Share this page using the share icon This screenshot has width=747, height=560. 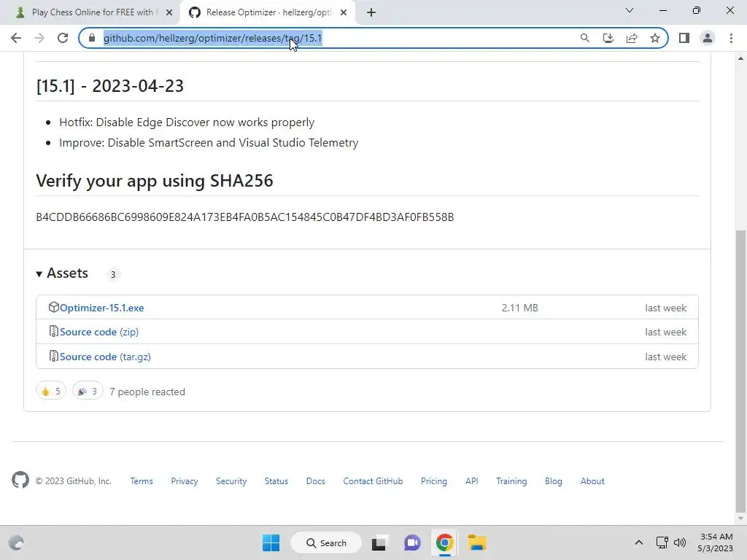point(632,38)
